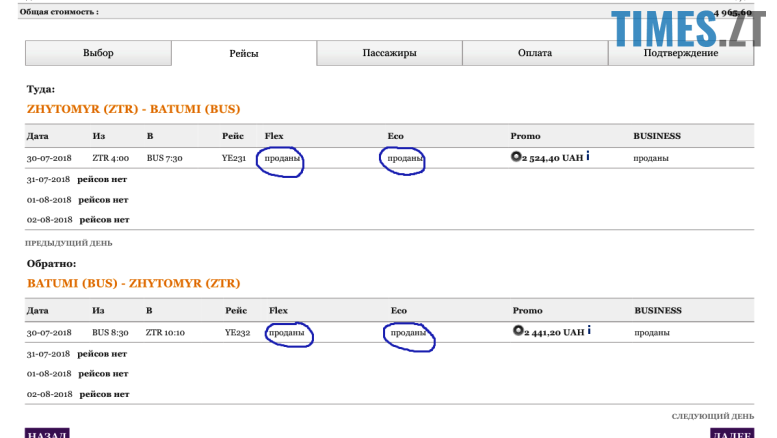The height and width of the screenshot is (438, 777).
Task: Click the circled Flex 'проданы' for YE232
Action: (x=288, y=332)
